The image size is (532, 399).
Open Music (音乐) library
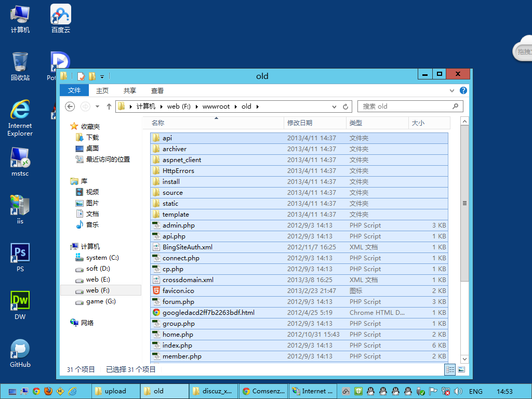point(87,224)
